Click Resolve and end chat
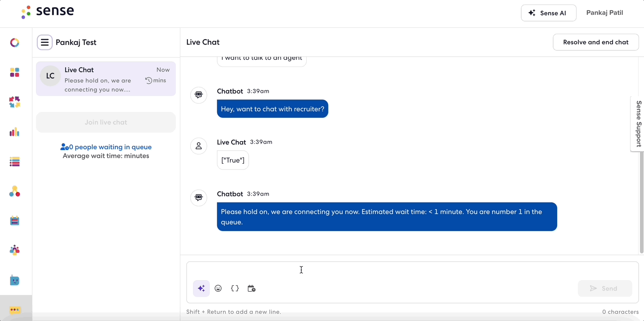Image resolution: width=644 pixels, height=321 pixels. click(595, 42)
